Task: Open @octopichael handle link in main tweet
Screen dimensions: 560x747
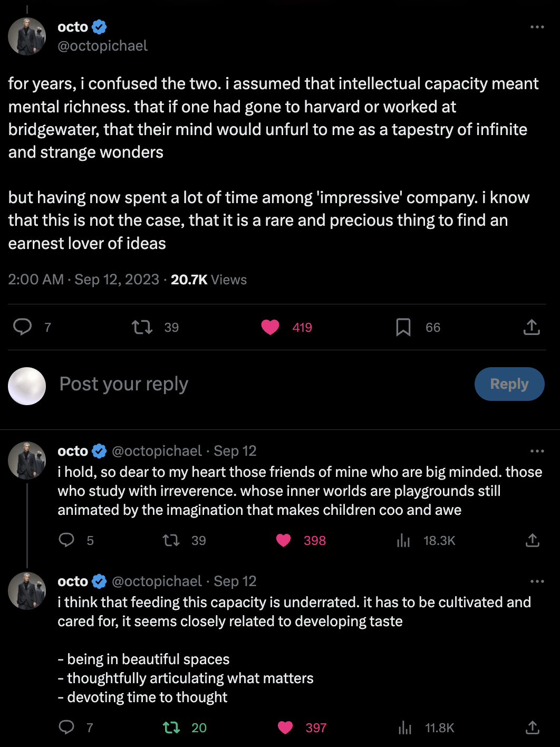Action: [x=102, y=46]
